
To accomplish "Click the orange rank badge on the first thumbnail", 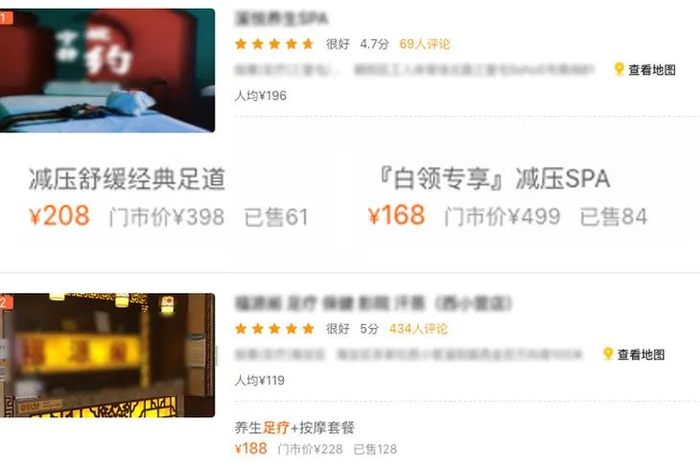I will [x=6, y=18].
